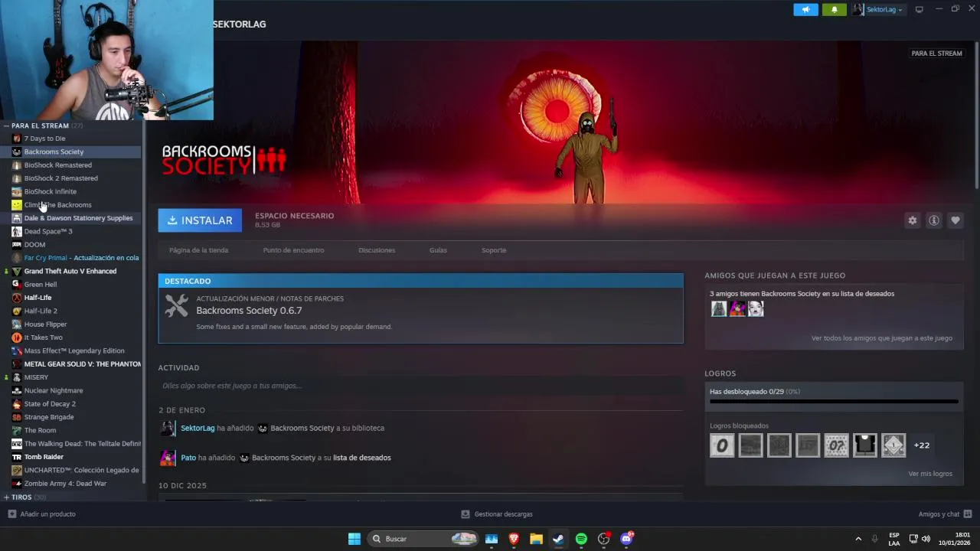Click the wrench update icon in Destacado
Image resolution: width=980 pixels, height=551 pixels.
coord(177,306)
